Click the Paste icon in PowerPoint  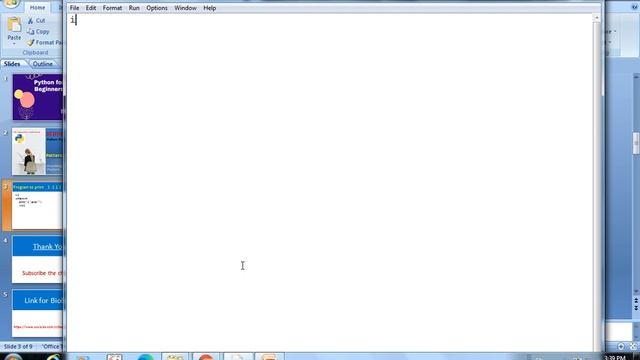[x=14, y=25]
